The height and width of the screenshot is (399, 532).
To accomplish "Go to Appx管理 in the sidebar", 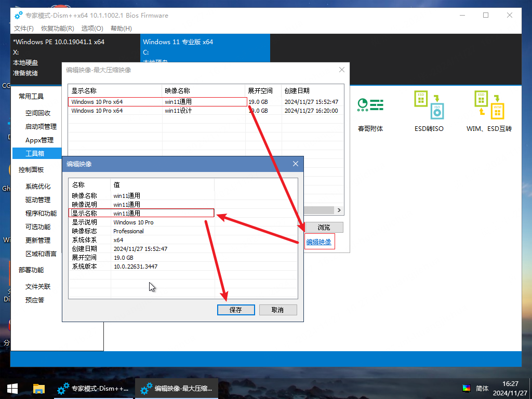I will click(x=39, y=140).
